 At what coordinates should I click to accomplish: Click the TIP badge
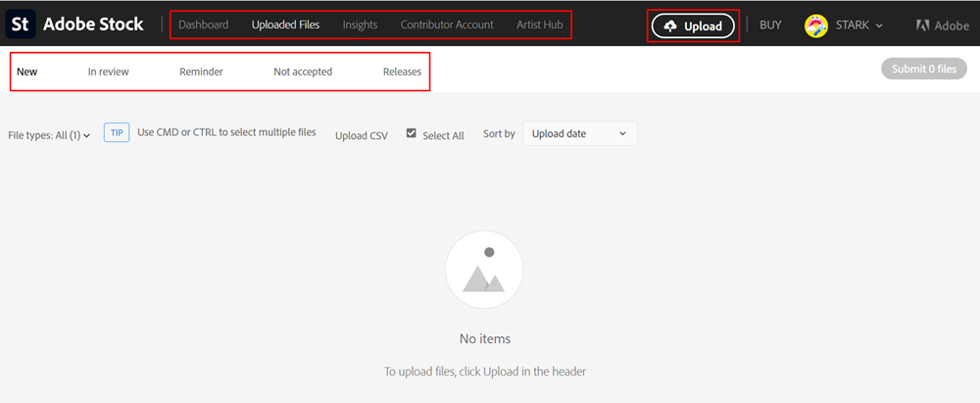tap(117, 132)
